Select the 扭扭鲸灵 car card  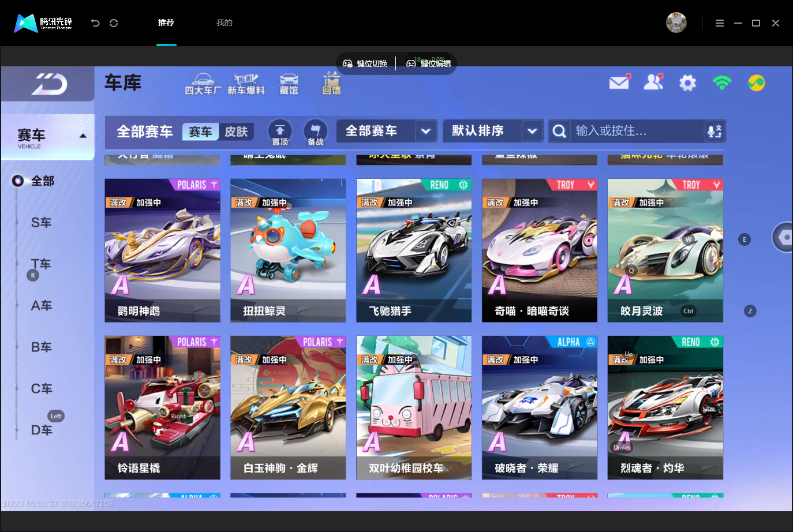(x=288, y=250)
